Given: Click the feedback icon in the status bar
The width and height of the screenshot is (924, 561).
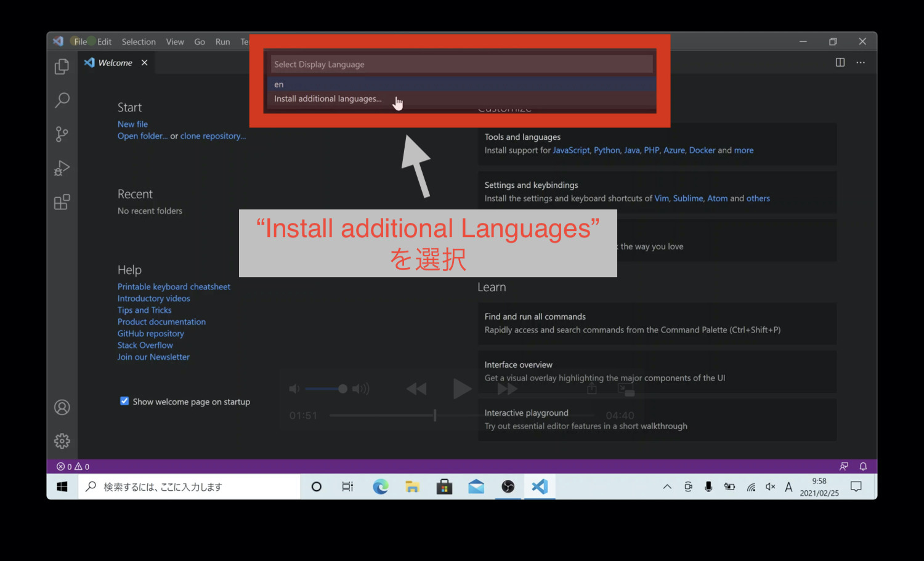Looking at the screenshot, I should tap(843, 467).
